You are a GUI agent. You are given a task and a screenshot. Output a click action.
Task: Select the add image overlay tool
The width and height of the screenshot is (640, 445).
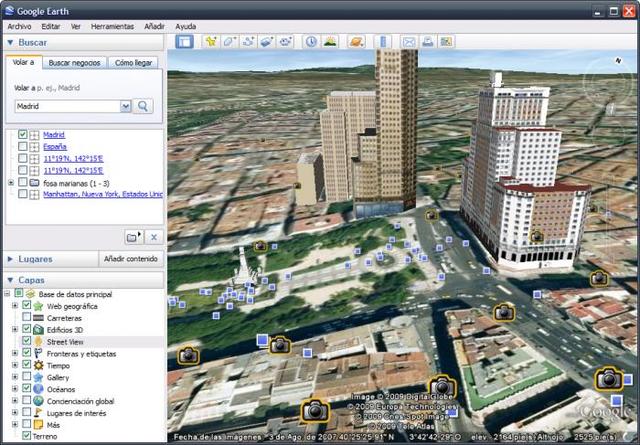(267, 42)
